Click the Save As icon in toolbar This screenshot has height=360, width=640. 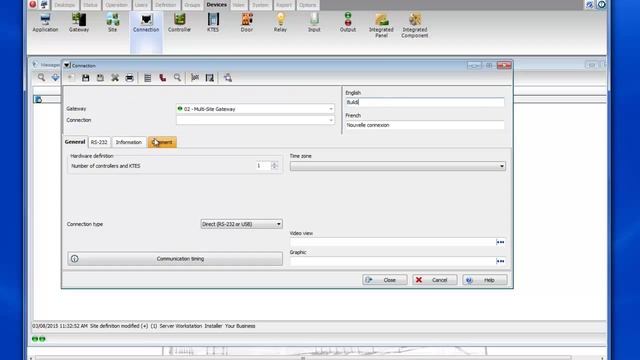click(100, 78)
